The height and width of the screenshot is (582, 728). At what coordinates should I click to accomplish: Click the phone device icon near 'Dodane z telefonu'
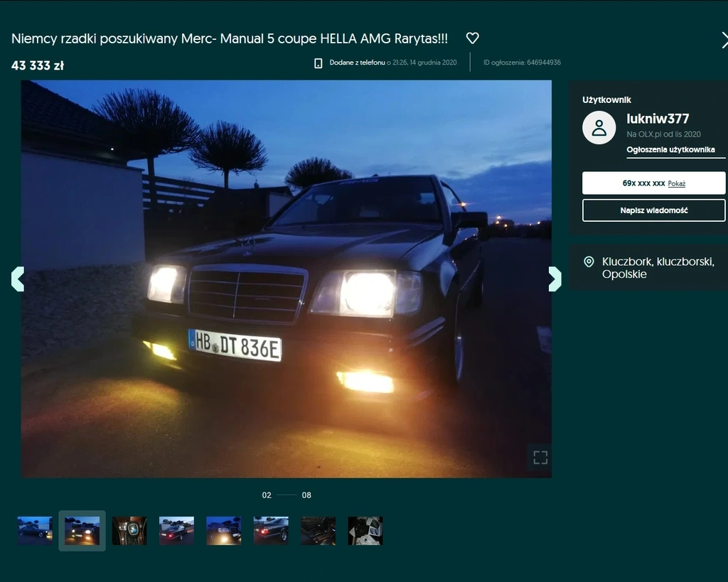pyautogui.click(x=318, y=63)
